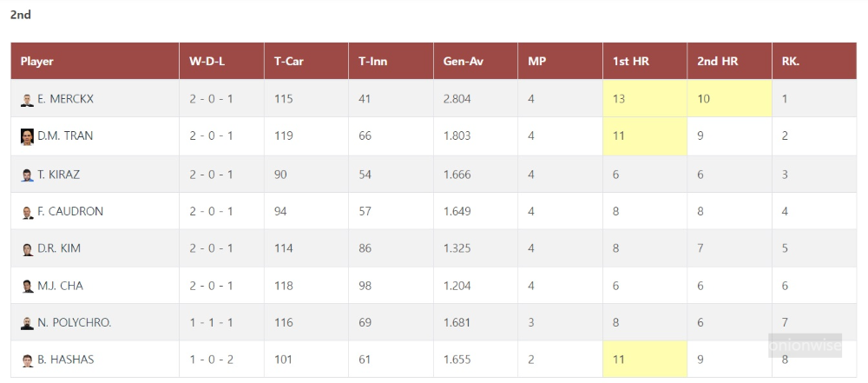
Task: Click M.J. CHA player avatar
Action: pos(27,287)
